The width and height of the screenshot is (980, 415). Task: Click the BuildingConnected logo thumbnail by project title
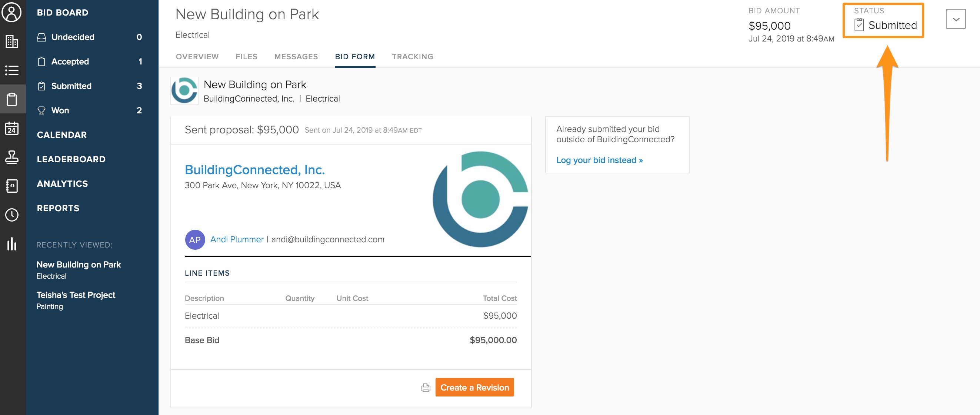tap(184, 91)
